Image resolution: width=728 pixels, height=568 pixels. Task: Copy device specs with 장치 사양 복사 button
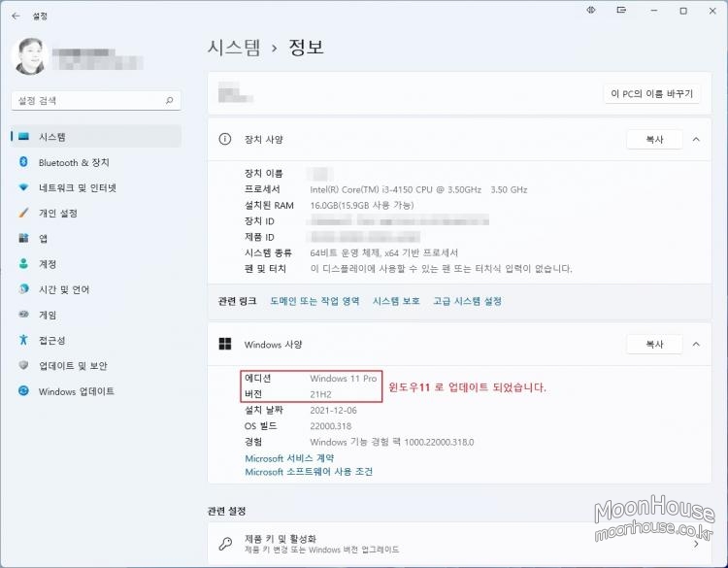[654, 139]
